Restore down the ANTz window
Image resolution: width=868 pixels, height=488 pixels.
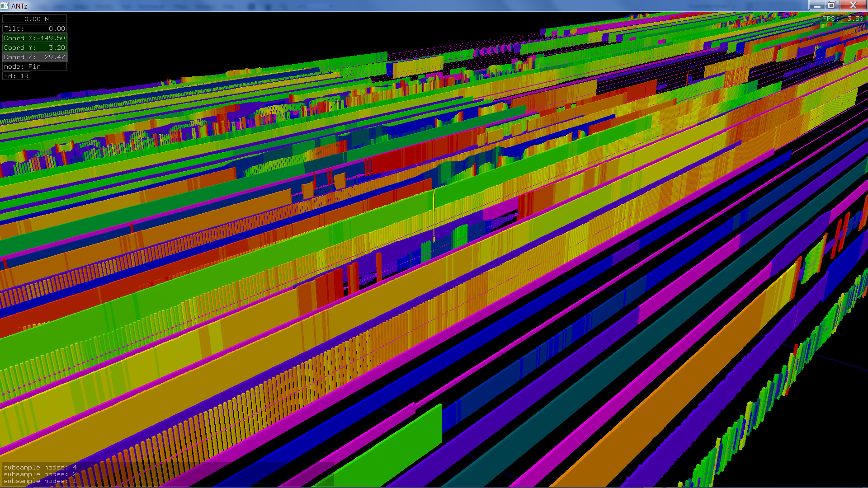pyautogui.click(x=831, y=5)
